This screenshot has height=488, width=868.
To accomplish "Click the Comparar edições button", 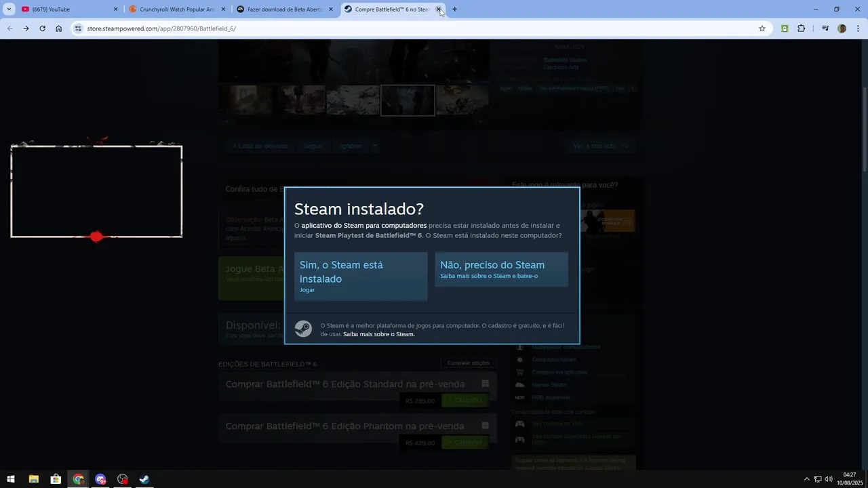I will tap(468, 363).
